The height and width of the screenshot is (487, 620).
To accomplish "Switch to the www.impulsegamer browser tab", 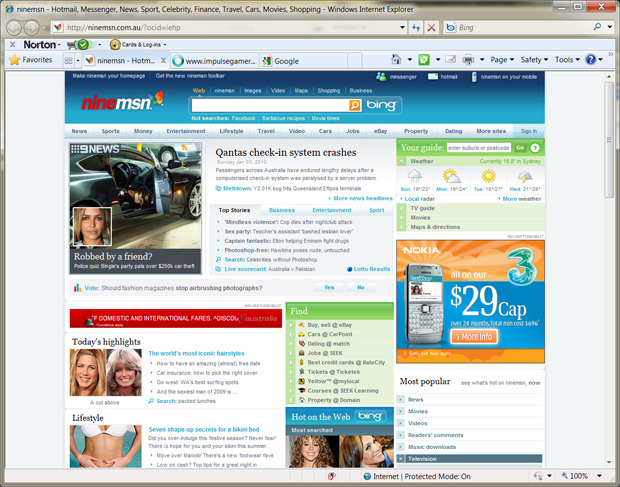I will [215, 61].
